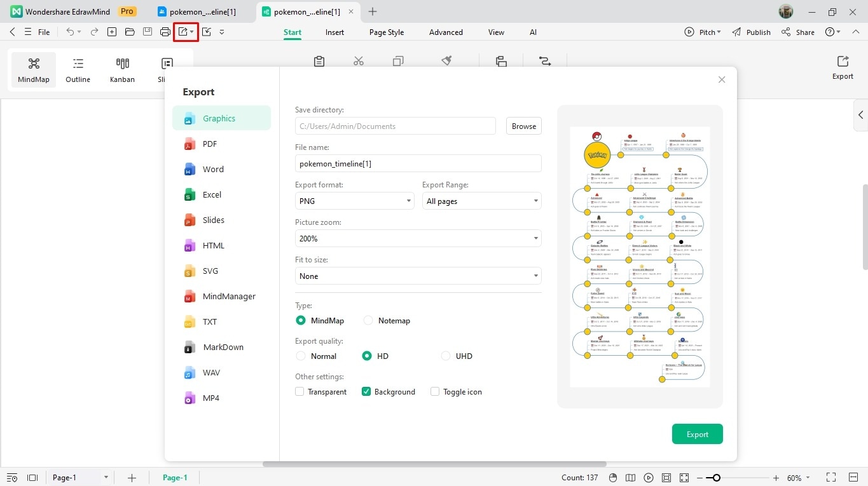Click the Browse button for save directory
868x486 pixels.
(x=524, y=126)
